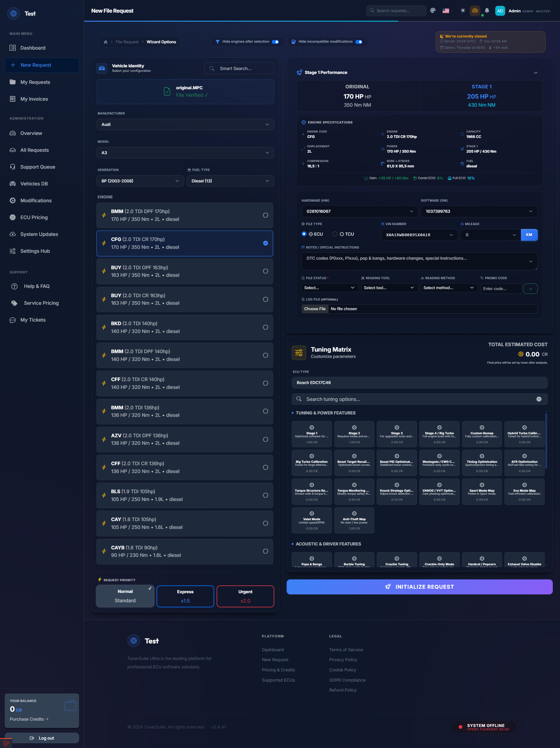Image resolution: width=560 pixels, height=748 pixels.
Task: Select the Stage 1 tuning option card
Action: [312, 434]
